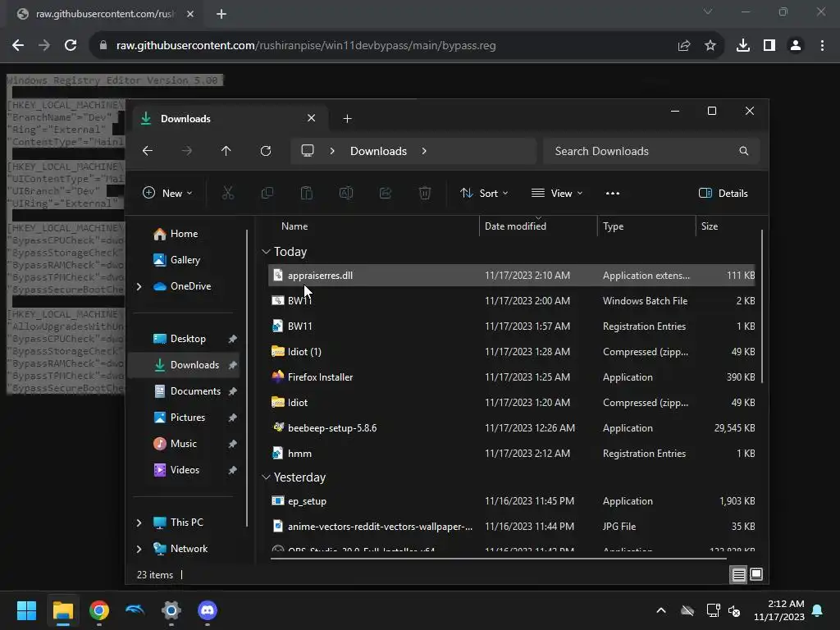Go back in File Explorer navigation
The image size is (840, 630).
[148, 151]
